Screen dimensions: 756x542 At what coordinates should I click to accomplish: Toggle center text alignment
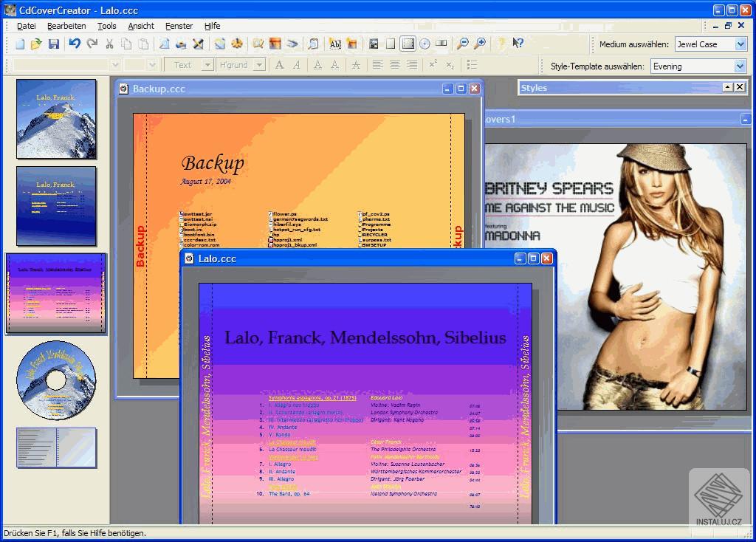[x=394, y=65]
